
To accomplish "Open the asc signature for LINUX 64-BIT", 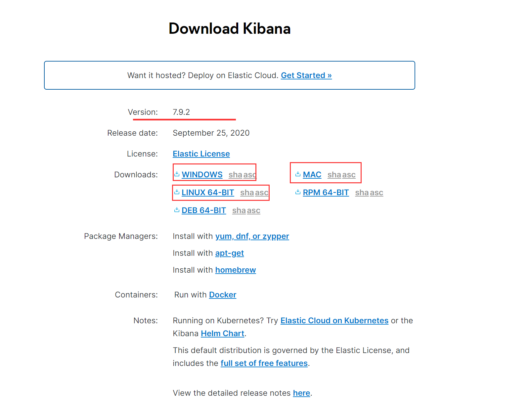I will pyautogui.click(x=261, y=193).
